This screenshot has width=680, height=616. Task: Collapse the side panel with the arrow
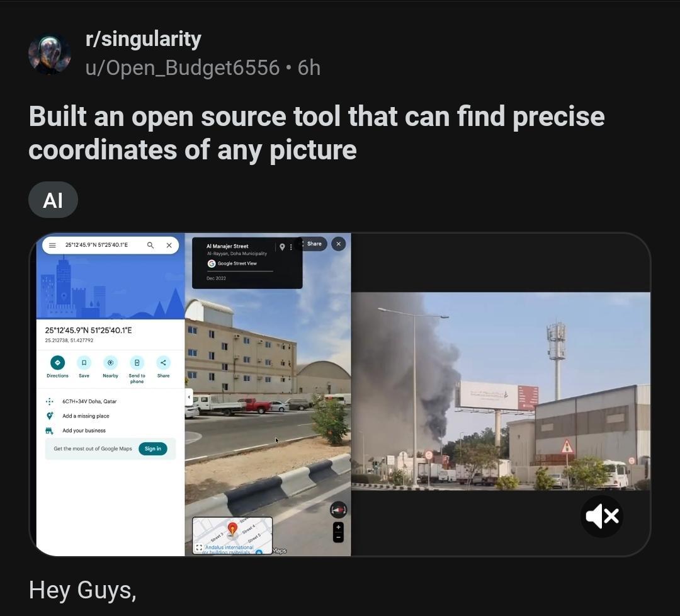tap(189, 397)
